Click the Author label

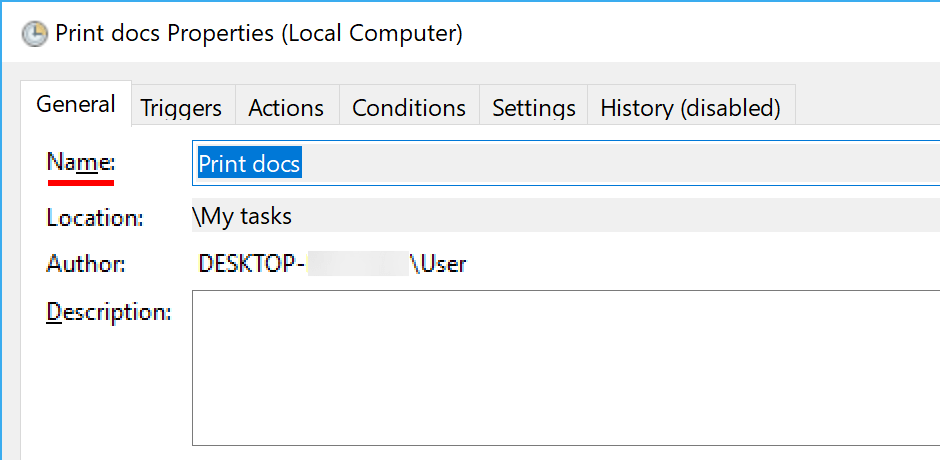86,264
